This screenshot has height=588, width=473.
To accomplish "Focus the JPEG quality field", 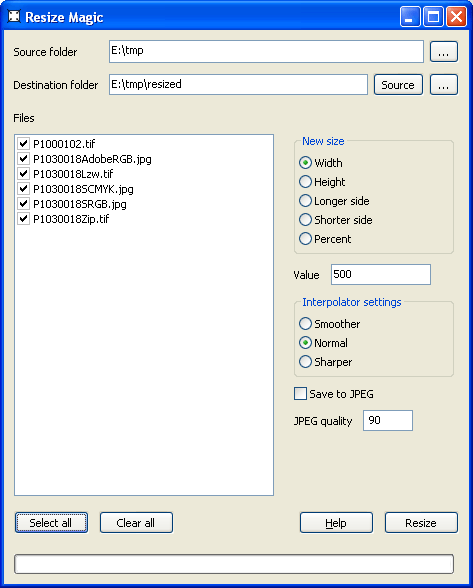I will coord(388,420).
